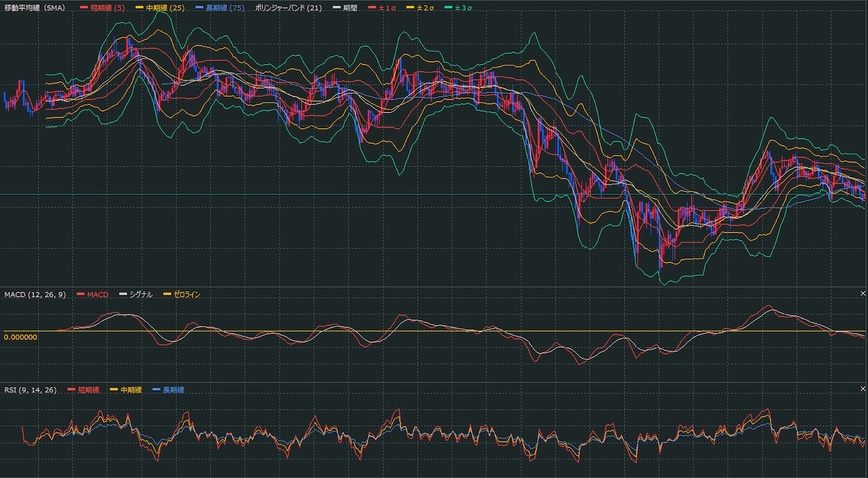Click the yellow swatch beside 中期線 (25)
The width and height of the screenshot is (868, 478).
pyautogui.click(x=141, y=8)
